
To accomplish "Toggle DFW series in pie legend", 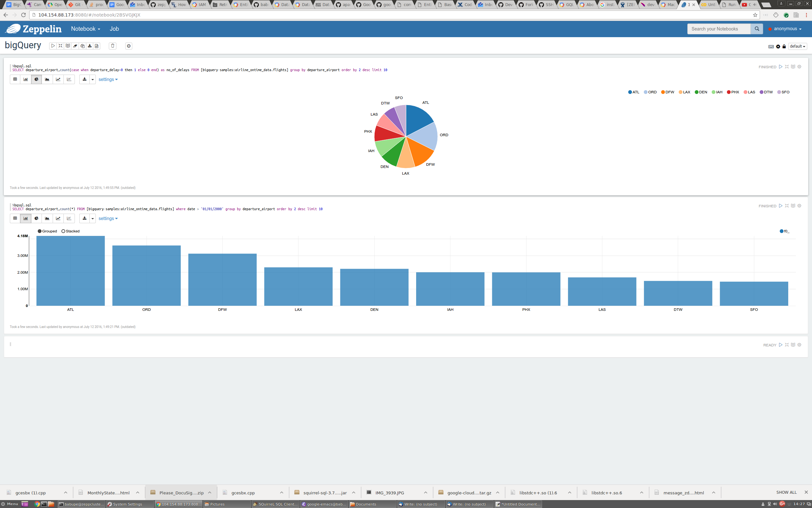I will (668, 92).
